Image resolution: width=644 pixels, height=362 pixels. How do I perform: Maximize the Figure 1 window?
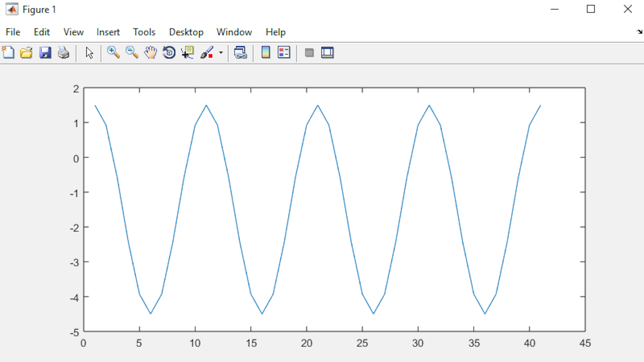coord(591,9)
